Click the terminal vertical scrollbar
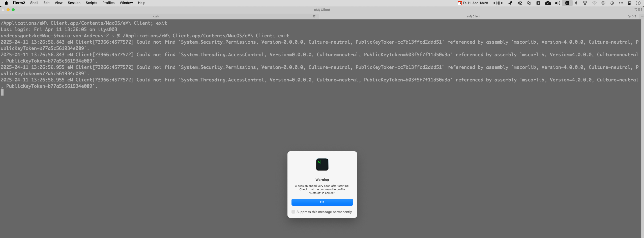This screenshot has height=238, width=644. coord(642,129)
